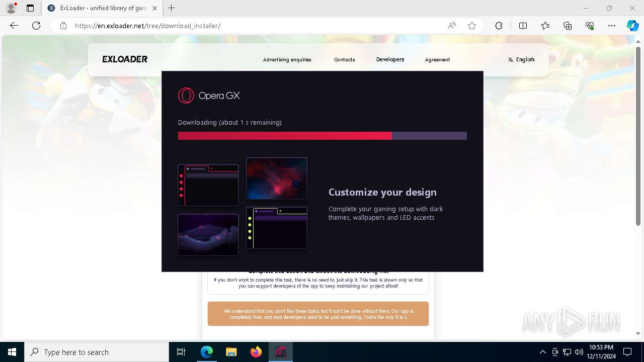Open English language selector
The height and width of the screenshot is (362, 644).
(x=521, y=59)
